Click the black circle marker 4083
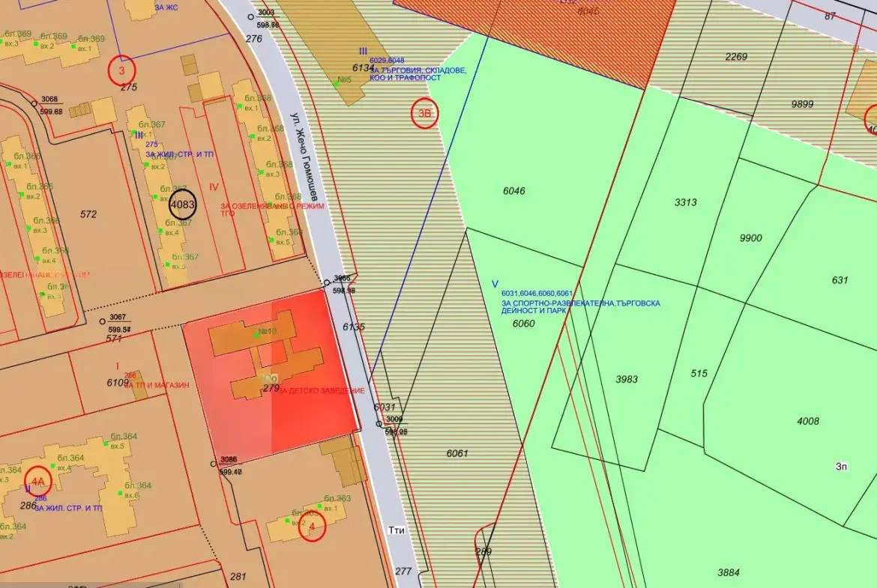The image size is (877, 588). click(x=182, y=204)
